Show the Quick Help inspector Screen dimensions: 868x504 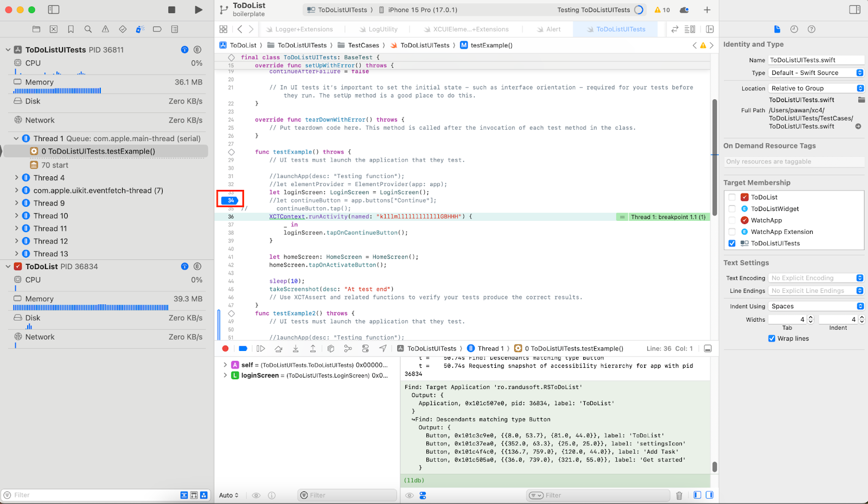[812, 29]
